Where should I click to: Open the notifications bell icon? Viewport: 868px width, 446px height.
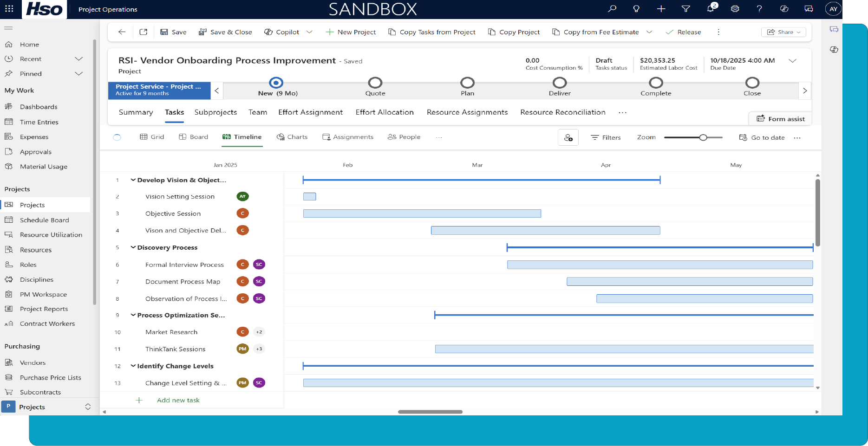[x=711, y=9]
